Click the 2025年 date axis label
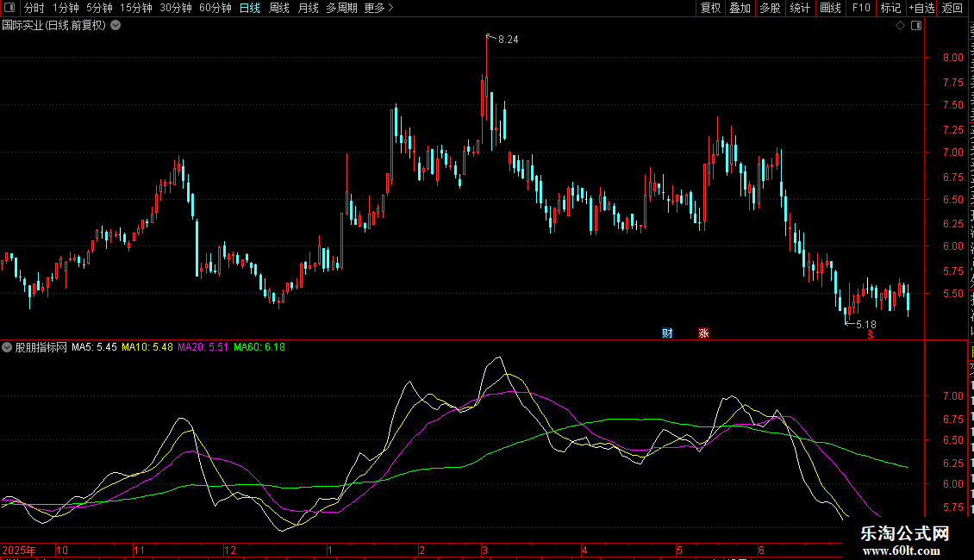974x560 pixels. click(19, 550)
